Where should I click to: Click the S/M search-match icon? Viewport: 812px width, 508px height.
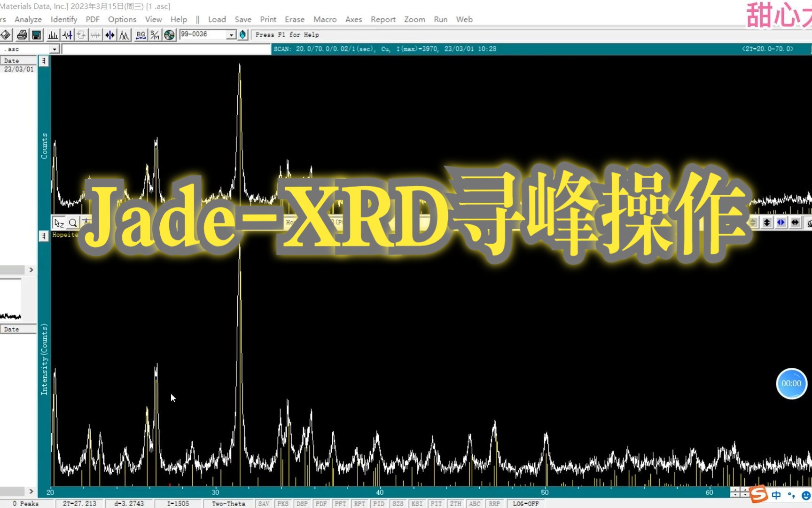pyautogui.click(x=155, y=35)
